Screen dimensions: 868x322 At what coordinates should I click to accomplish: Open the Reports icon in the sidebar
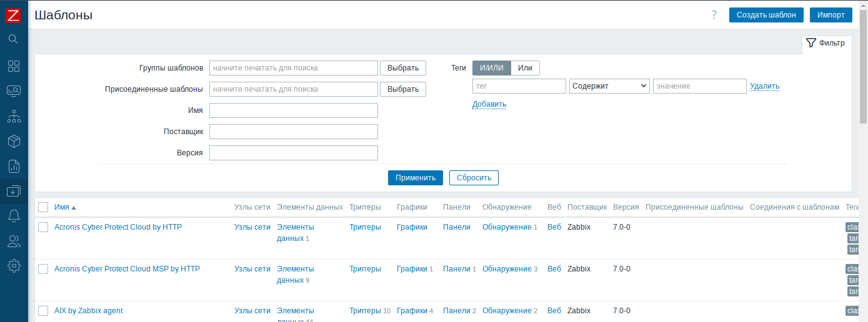(x=14, y=166)
